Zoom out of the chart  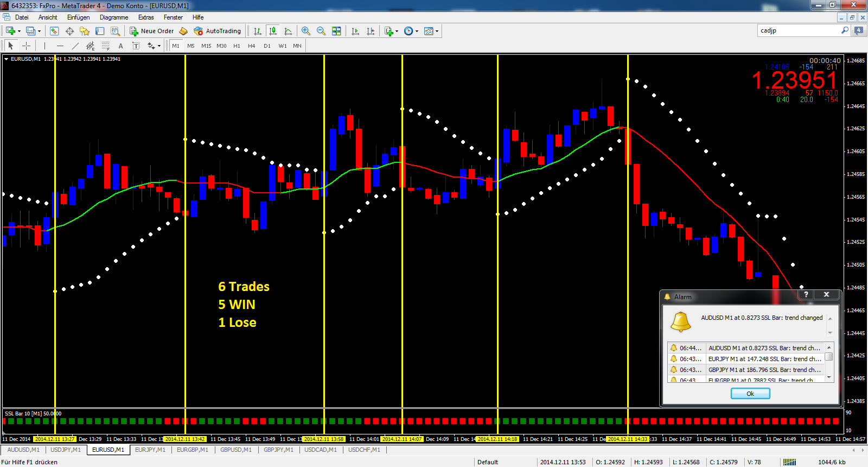click(x=321, y=31)
